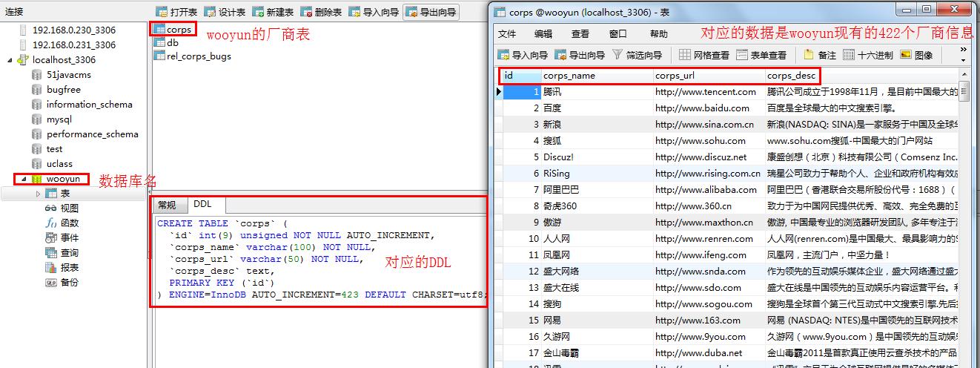Expand the 表 tables node under wooyun
Screen dimensions: 980x368
[39, 194]
